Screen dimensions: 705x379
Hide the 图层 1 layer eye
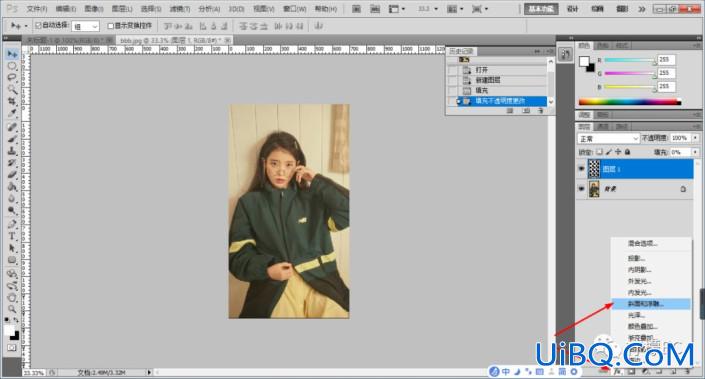581,169
